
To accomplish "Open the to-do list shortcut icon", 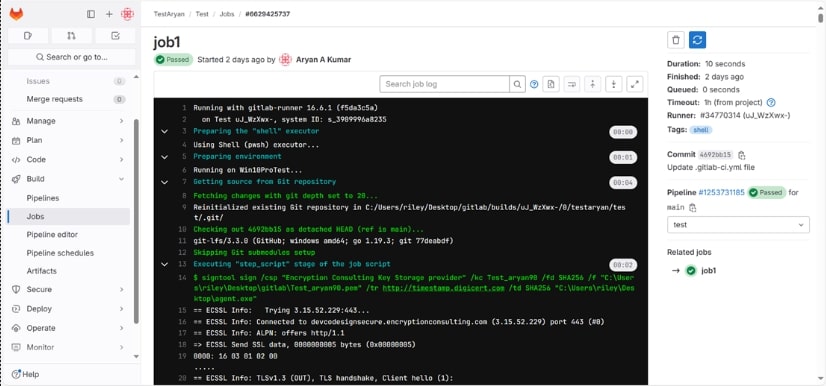I will 115,36.
